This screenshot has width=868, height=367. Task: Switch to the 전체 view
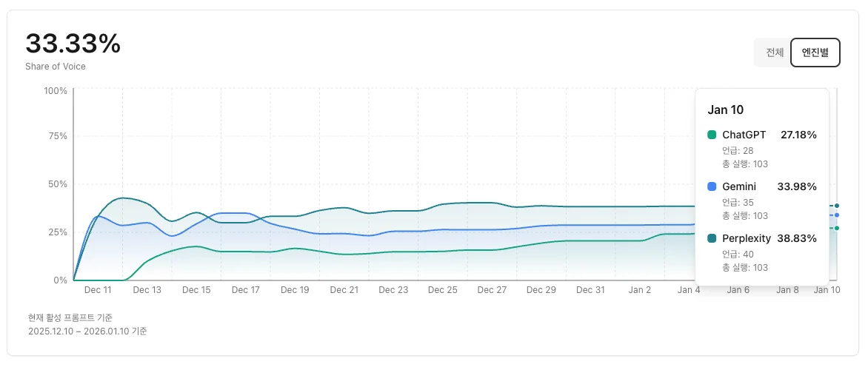775,53
